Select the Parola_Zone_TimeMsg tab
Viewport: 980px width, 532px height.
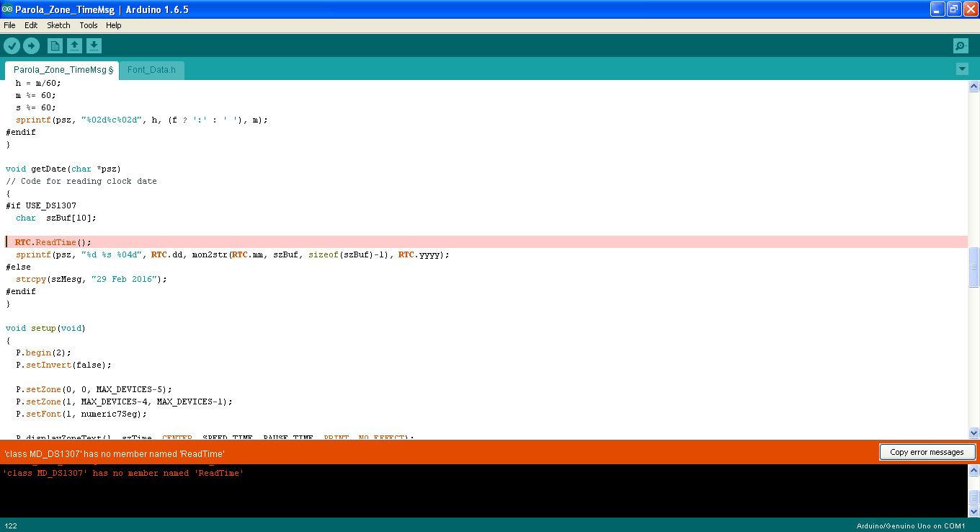coord(61,70)
